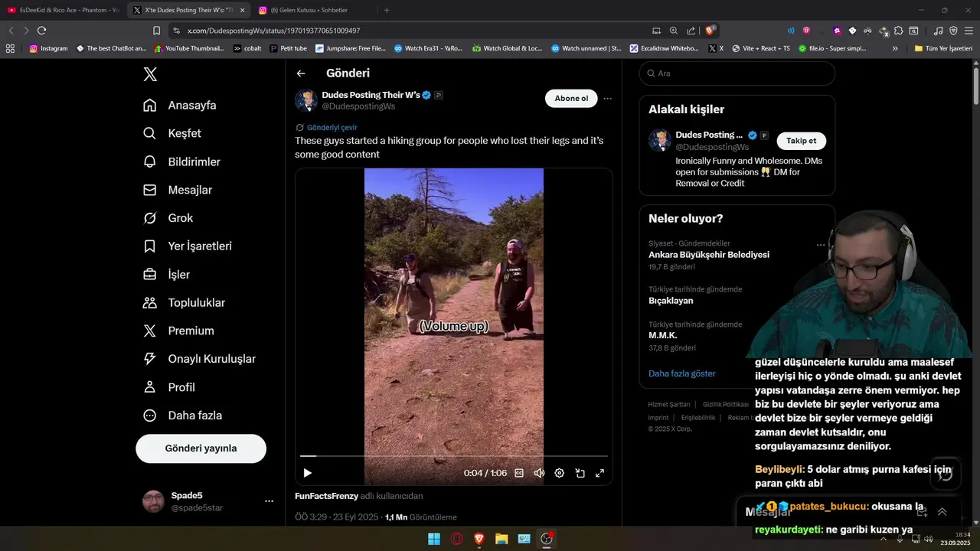The width and height of the screenshot is (980, 551).
Task: Open the post's three-dot more menu
Action: click(x=607, y=98)
